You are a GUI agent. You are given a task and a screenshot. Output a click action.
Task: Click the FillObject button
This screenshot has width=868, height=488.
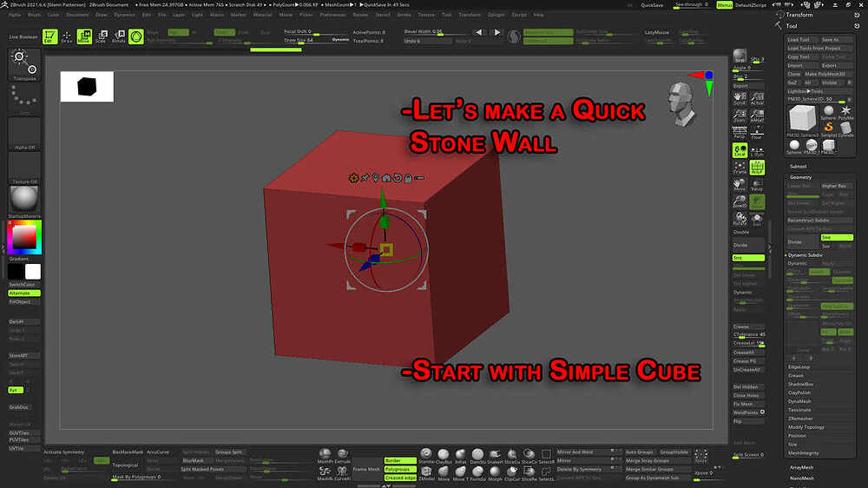24,302
